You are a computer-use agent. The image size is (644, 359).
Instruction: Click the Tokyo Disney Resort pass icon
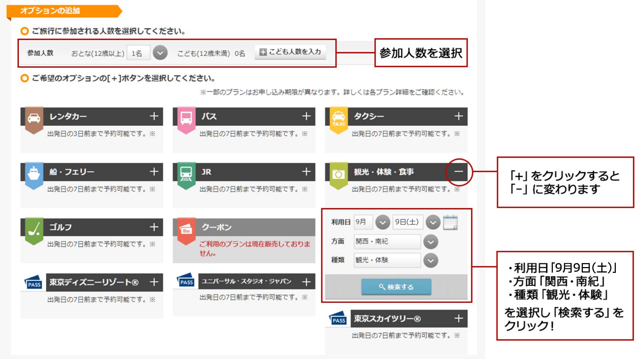(x=34, y=283)
